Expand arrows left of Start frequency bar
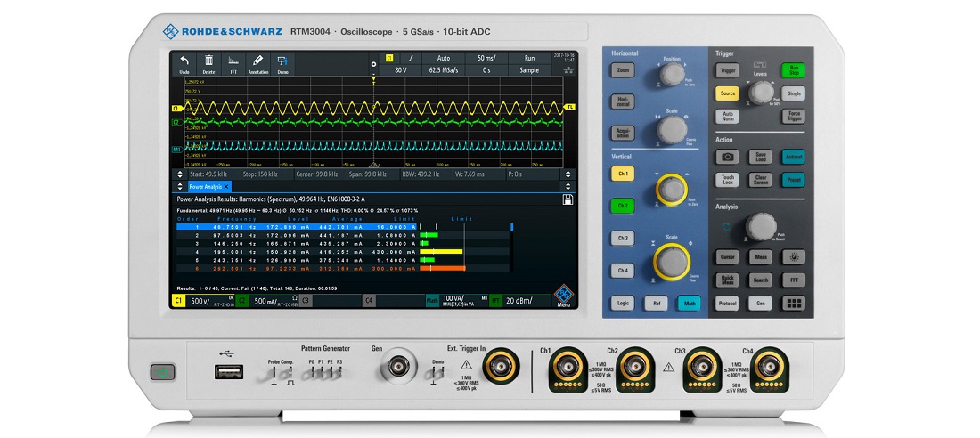Image resolution: width=980 pixels, height=438 pixels. [180, 174]
